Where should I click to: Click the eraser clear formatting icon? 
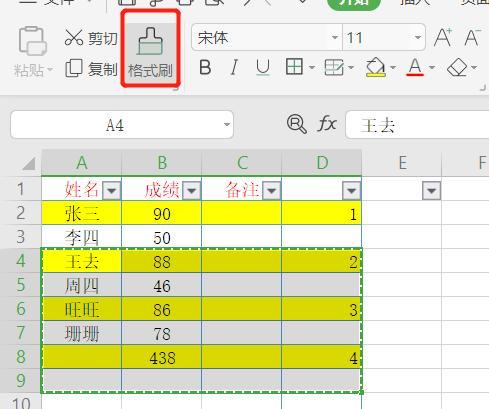click(x=457, y=68)
